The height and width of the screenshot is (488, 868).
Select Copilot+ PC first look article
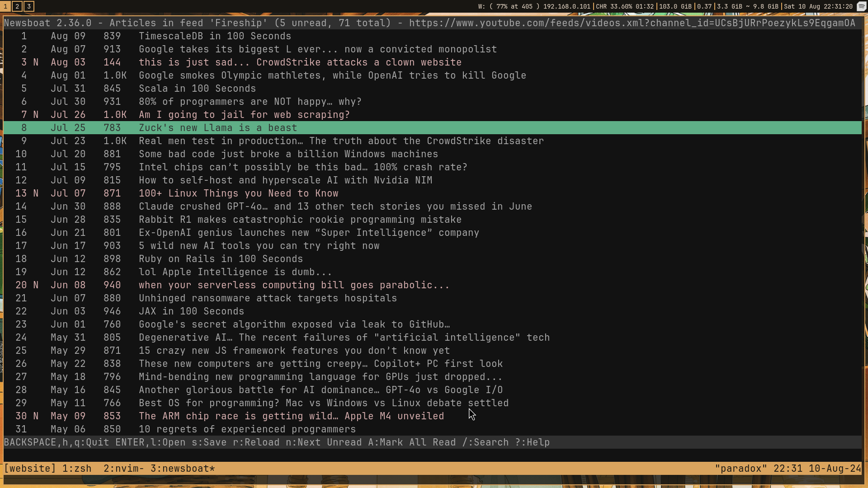point(432,364)
